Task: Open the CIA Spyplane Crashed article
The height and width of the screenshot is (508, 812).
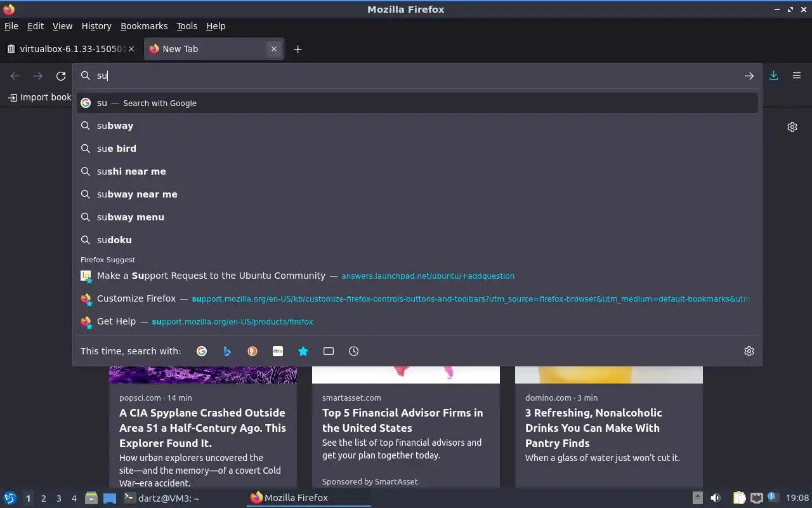Action: coord(202,428)
